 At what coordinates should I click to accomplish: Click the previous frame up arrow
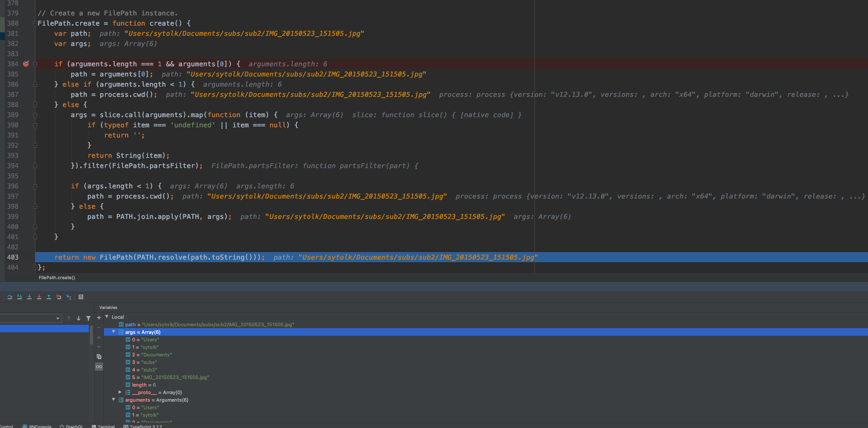(69, 318)
